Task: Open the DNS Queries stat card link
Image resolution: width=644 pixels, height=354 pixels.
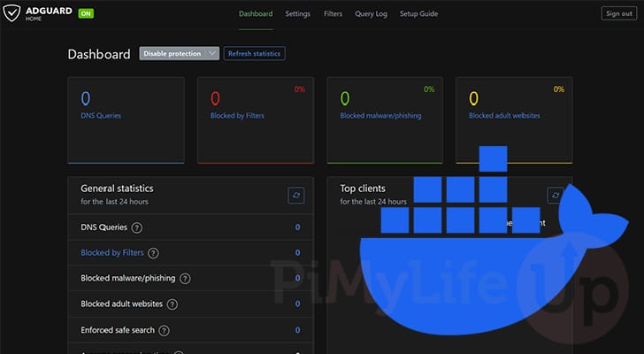Action: [x=101, y=115]
